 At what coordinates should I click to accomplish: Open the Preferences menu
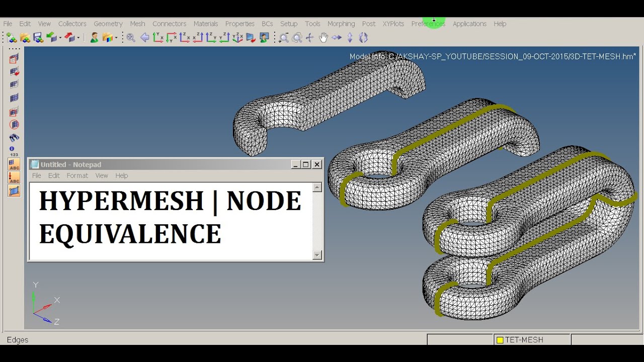click(x=428, y=24)
